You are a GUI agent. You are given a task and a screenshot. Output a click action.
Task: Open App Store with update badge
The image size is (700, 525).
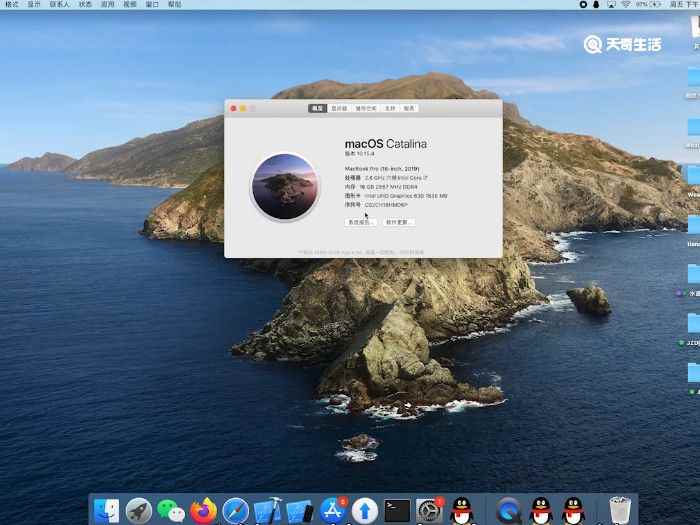333,510
